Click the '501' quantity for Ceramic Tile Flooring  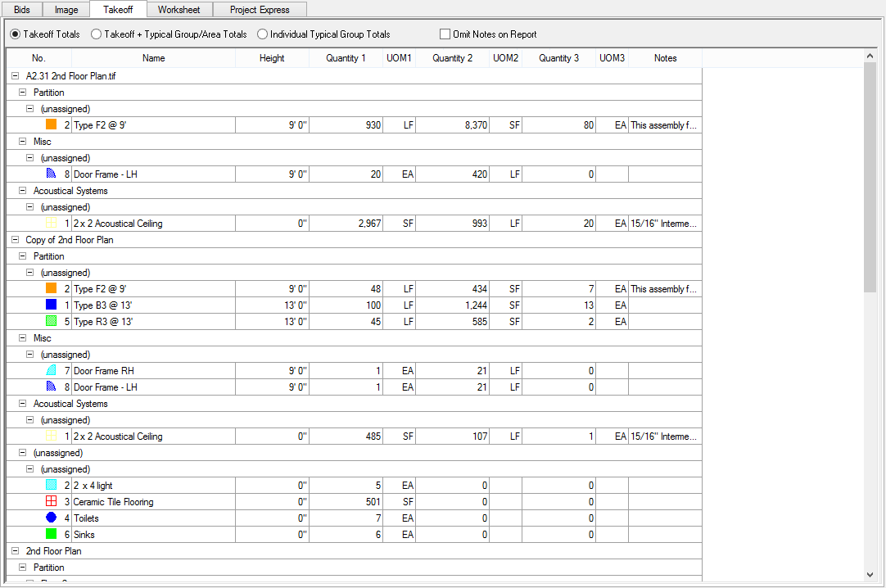coord(346,501)
